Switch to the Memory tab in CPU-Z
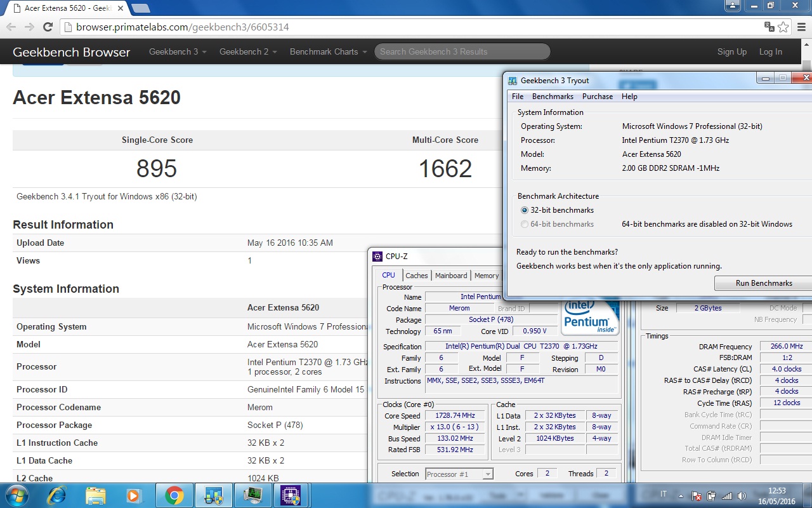812x508 pixels. point(487,276)
